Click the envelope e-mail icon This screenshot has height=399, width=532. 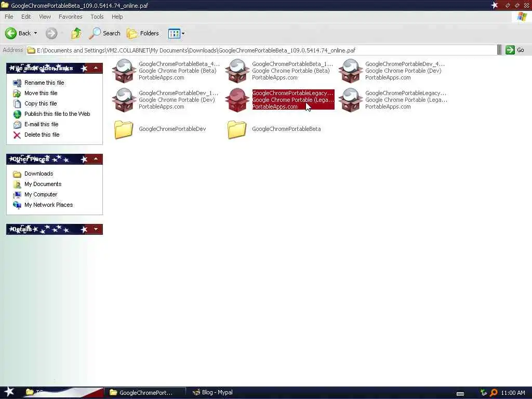[17, 125]
